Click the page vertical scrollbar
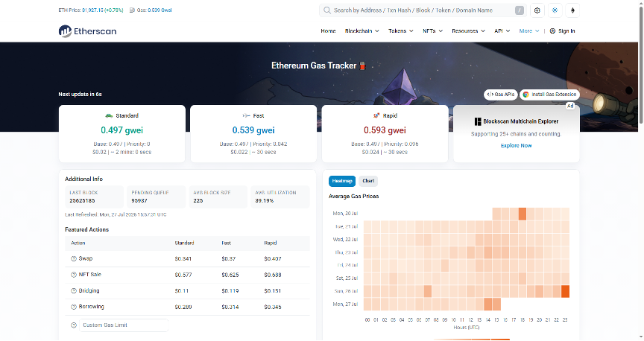 point(641,66)
